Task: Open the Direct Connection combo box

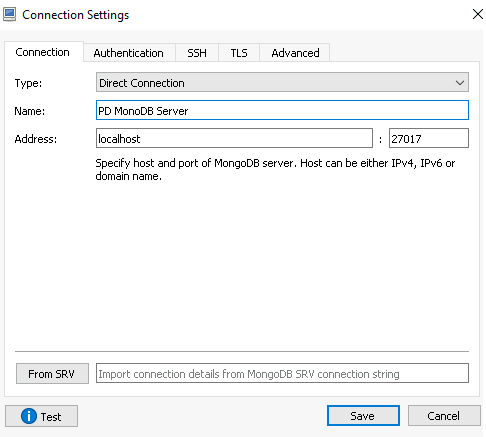Action: [282, 82]
